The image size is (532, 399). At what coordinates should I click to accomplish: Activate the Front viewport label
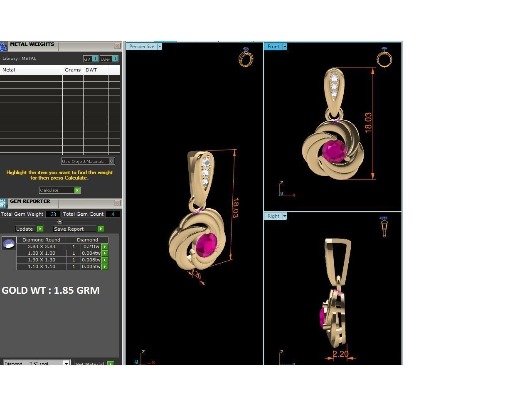[273, 47]
